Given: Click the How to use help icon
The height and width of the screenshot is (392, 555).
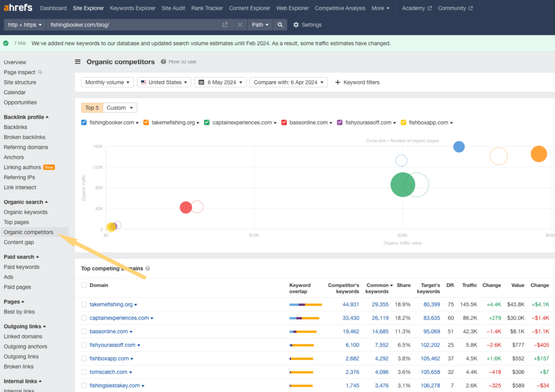Looking at the screenshot, I should tap(163, 62).
